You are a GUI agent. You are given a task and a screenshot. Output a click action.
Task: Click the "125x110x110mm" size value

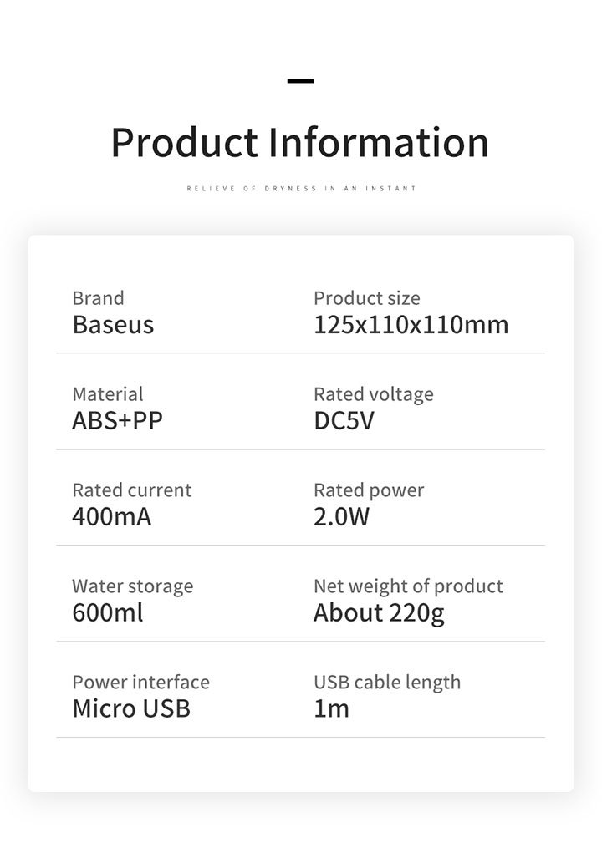pyautogui.click(x=411, y=325)
